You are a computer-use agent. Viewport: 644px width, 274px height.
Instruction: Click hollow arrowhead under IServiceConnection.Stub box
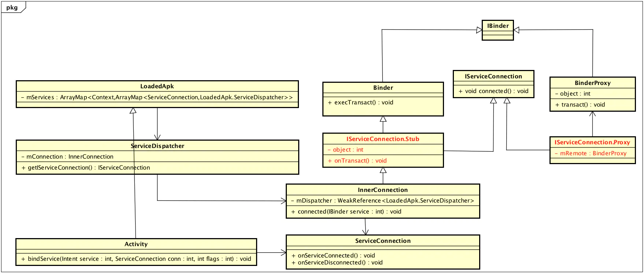(x=383, y=170)
